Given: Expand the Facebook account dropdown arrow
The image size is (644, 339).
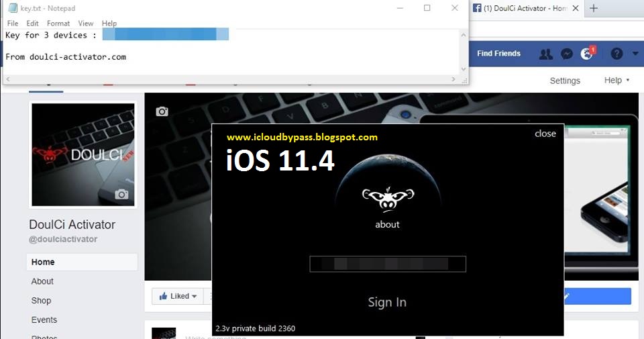Looking at the screenshot, I should [x=635, y=54].
